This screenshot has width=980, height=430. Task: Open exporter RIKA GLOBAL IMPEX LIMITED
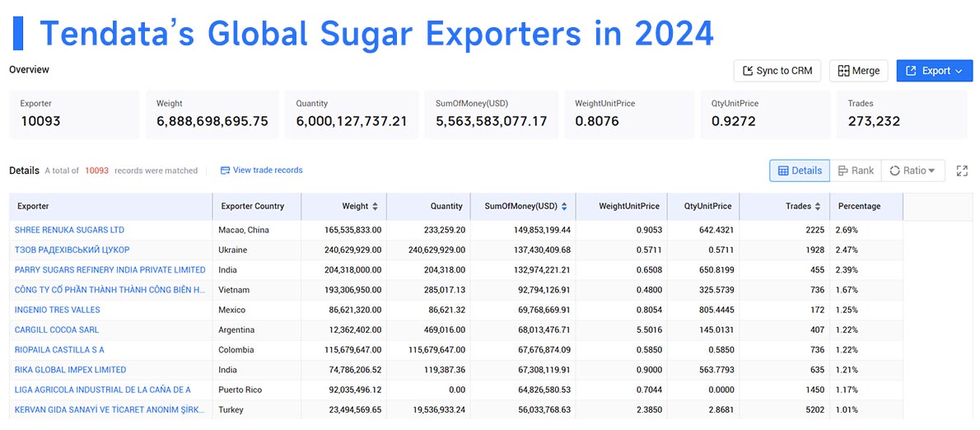[x=71, y=370]
